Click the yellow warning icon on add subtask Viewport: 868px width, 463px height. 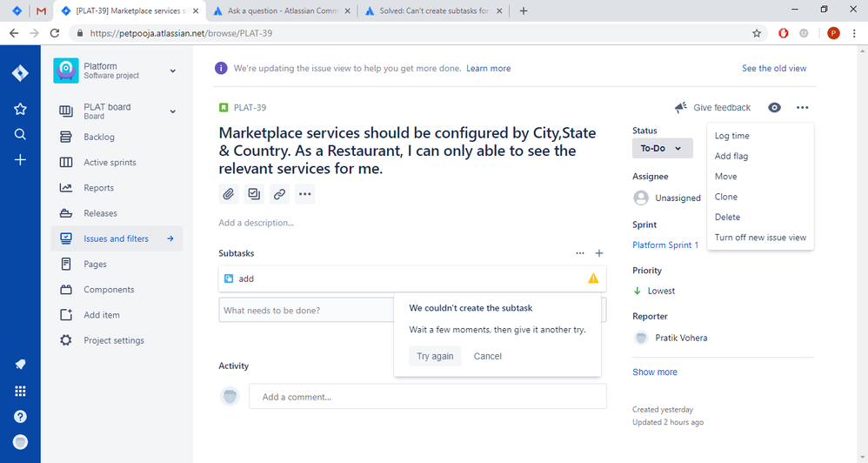coord(593,278)
